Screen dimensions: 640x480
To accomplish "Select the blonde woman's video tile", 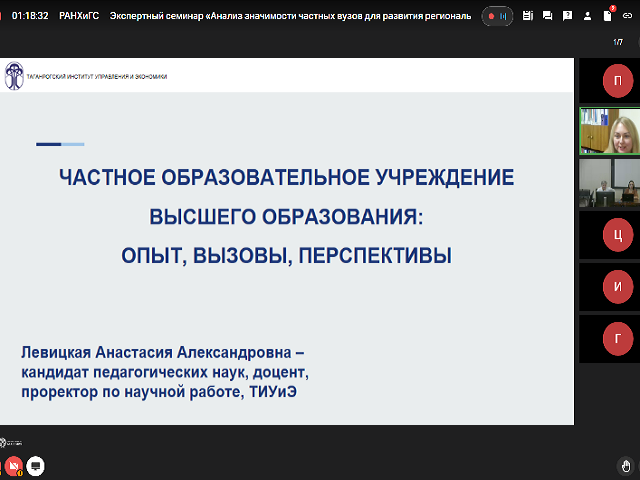I will click(x=609, y=131).
